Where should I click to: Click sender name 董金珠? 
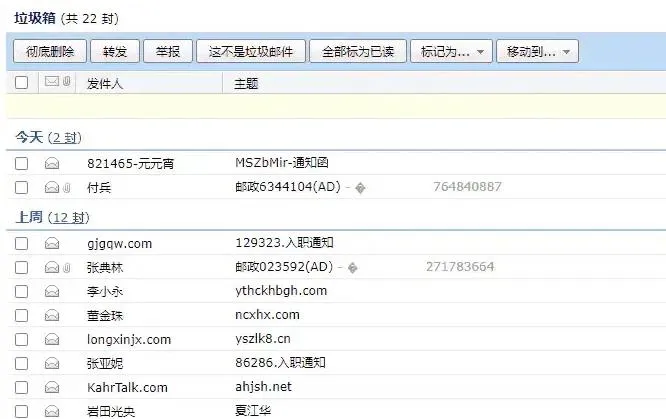(x=105, y=315)
